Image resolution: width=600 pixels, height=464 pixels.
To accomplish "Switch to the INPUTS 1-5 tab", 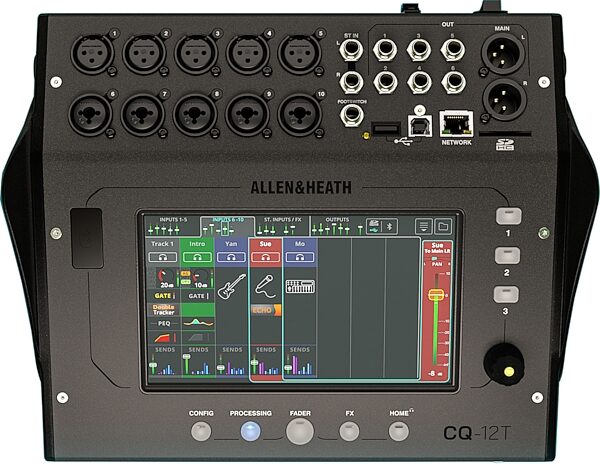I will [x=173, y=225].
